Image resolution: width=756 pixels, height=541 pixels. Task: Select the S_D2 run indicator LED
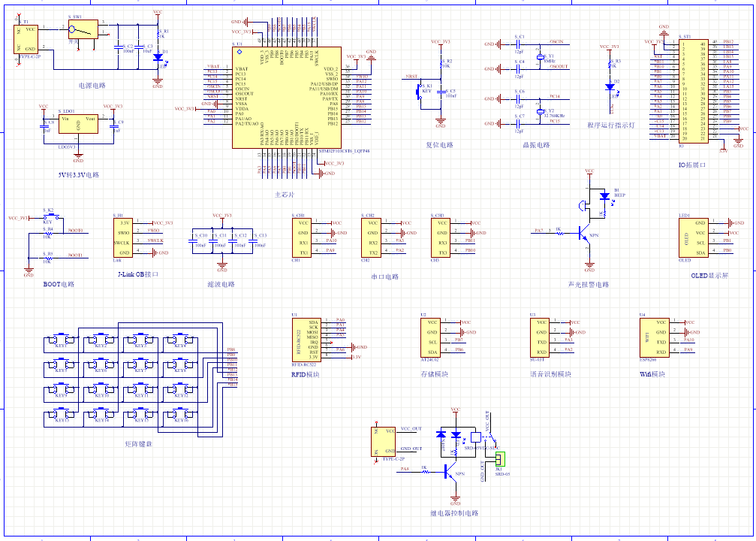point(610,87)
